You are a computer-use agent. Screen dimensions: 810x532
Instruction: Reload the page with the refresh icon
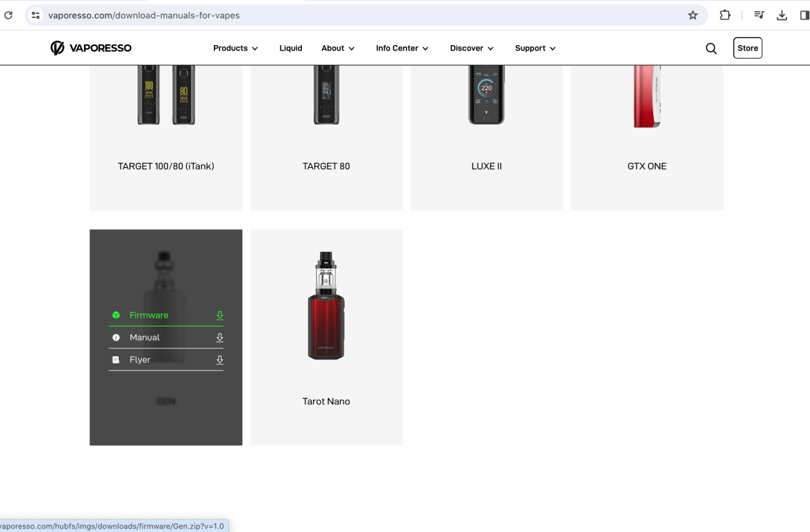click(x=8, y=15)
